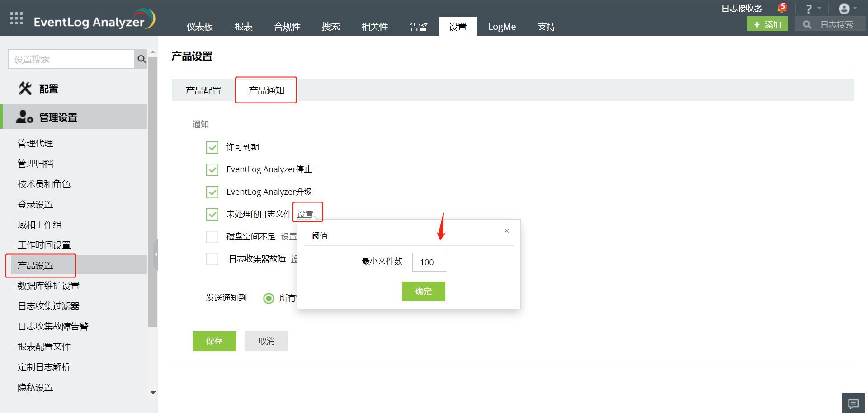Open 数据库维护设置 in sidebar
Image resolution: width=868 pixels, height=413 pixels.
coord(48,286)
